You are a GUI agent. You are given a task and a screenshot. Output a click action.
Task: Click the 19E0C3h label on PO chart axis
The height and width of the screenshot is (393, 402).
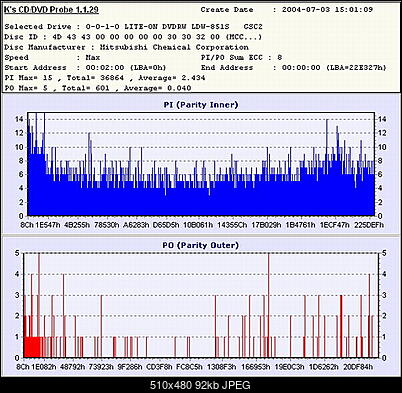(289, 367)
